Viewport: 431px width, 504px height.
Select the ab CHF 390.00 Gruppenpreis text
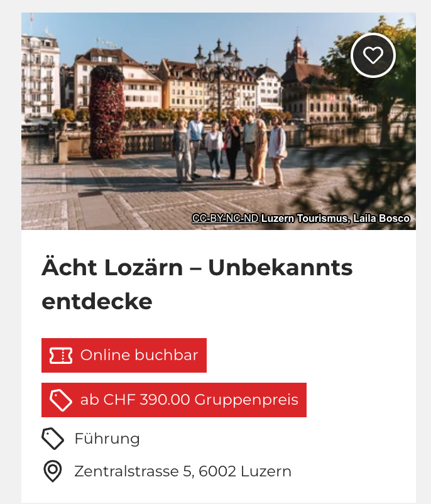point(189,400)
